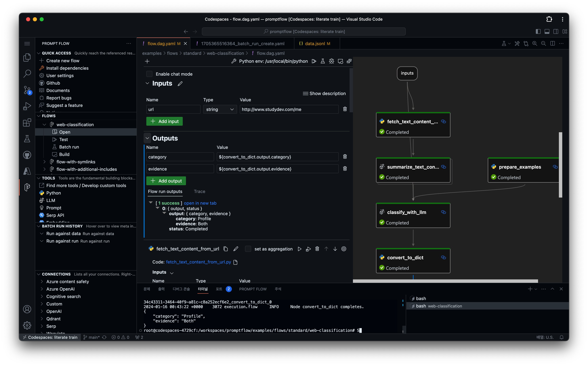Open Accounts menu in activity bar
This screenshot has width=588, height=366.
coord(27,309)
